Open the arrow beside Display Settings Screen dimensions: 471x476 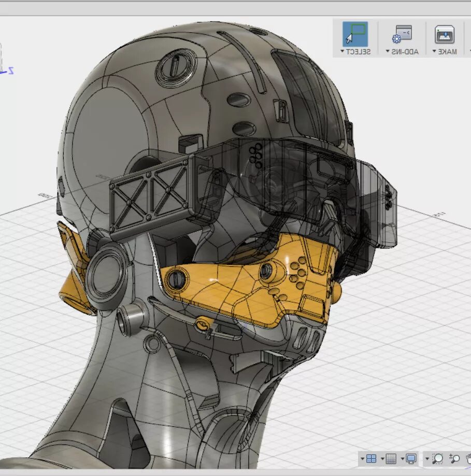coord(402,459)
